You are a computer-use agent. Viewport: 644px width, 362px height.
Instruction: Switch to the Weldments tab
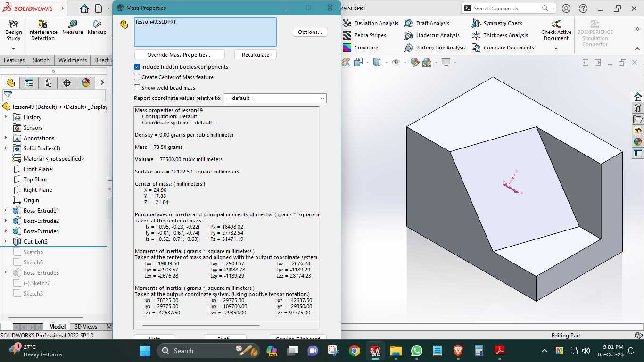[73, 60]
